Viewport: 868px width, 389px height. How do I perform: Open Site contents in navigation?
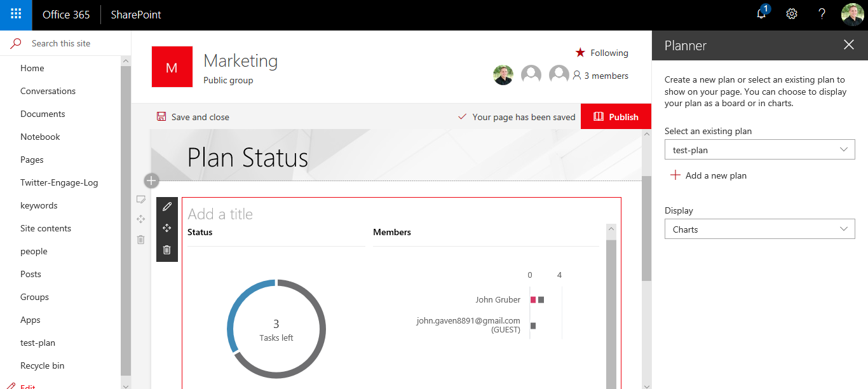click(x=46, y=228)
